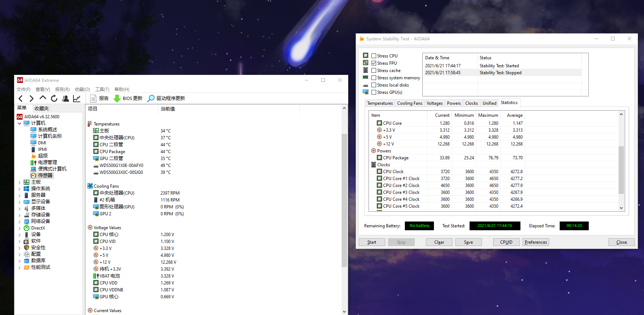
Task: Click the CPUID button
Action: pos(506,242)
